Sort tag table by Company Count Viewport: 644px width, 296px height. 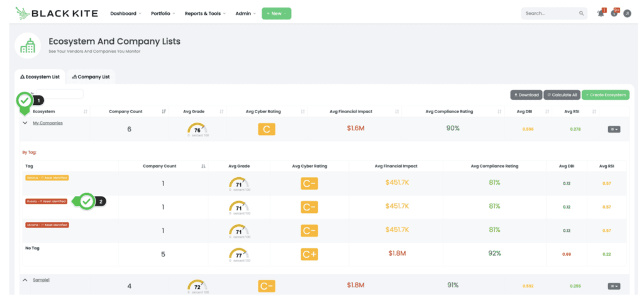(x=203, y=167)
